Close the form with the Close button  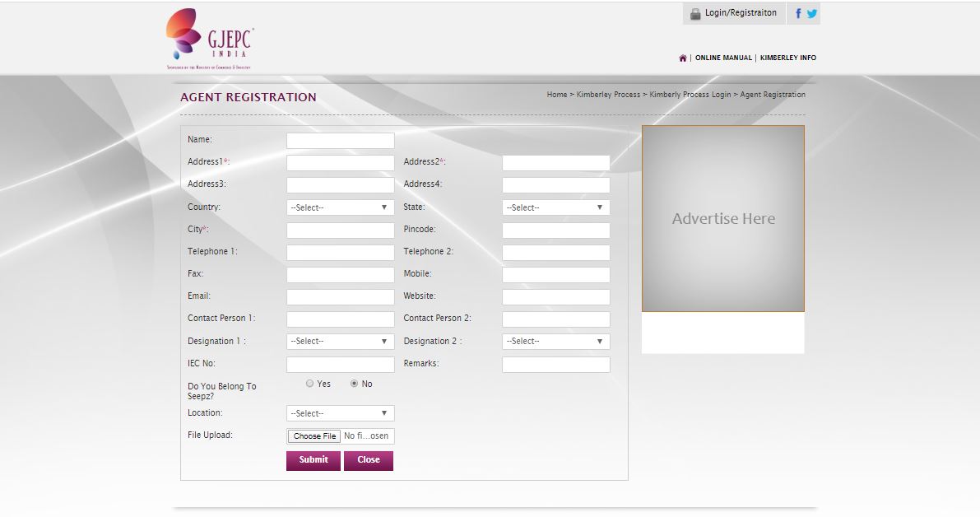tap(369, 460)
